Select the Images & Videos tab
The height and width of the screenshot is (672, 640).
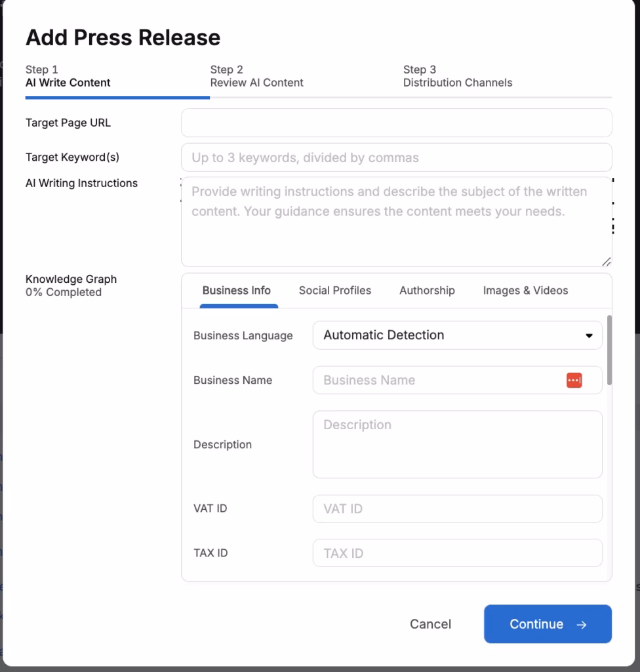(525, 290)
